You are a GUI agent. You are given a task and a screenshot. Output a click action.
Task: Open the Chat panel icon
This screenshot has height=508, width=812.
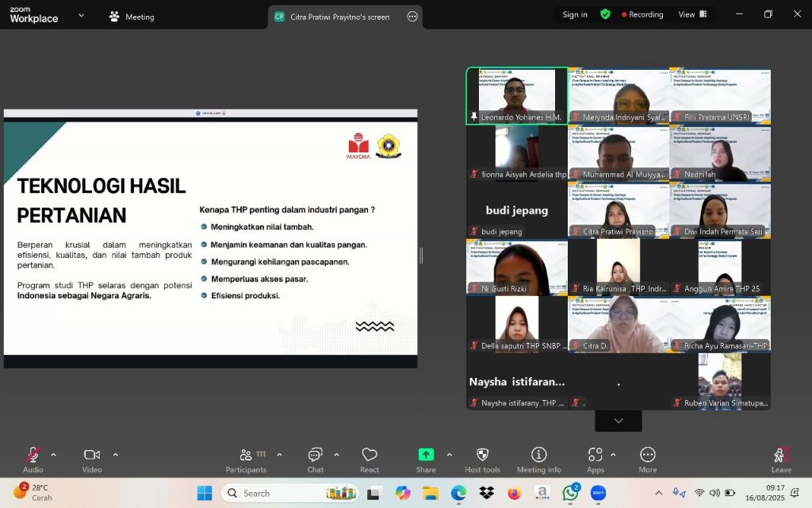315,455
